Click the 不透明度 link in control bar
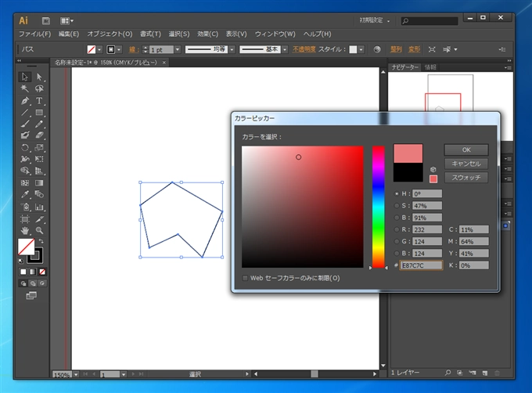This screenshot has width=532, height=393. click(x=304, y=49)
